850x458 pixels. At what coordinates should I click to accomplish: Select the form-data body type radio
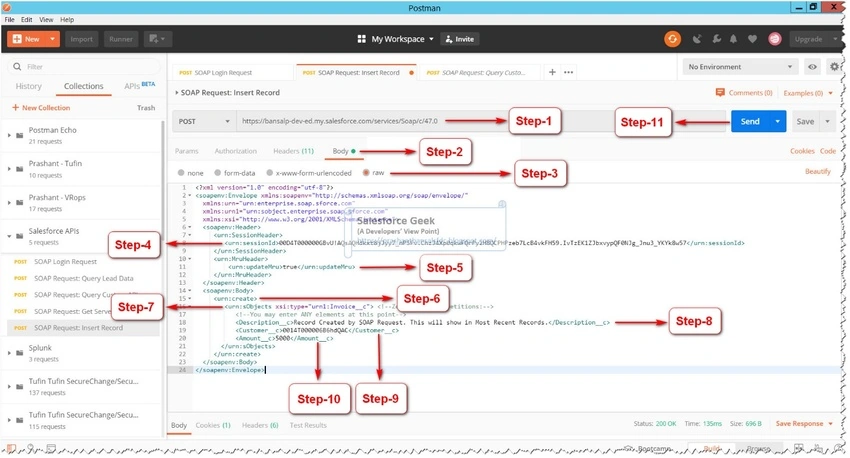[217, 173]
